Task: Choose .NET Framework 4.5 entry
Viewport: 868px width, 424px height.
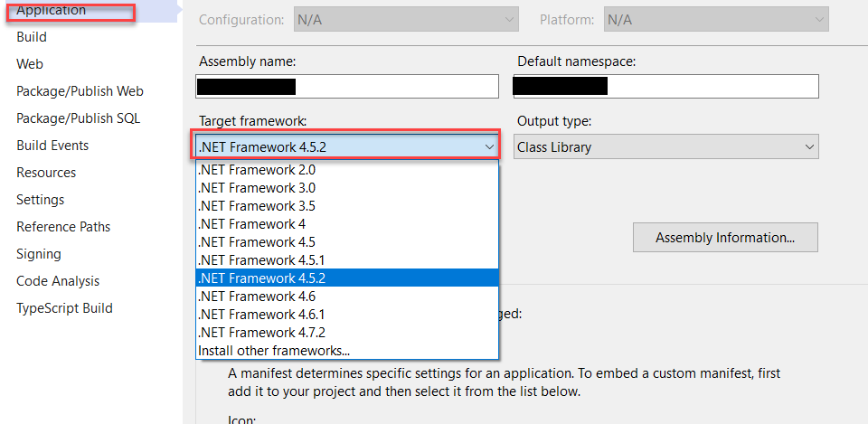Action: tap(257, 242)
